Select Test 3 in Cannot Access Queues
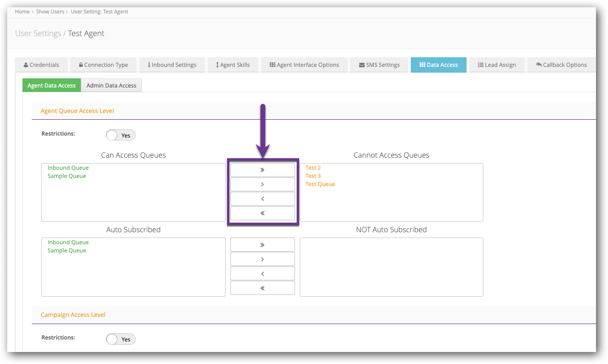This screenshot has height=364, width=608. [313, 176]
